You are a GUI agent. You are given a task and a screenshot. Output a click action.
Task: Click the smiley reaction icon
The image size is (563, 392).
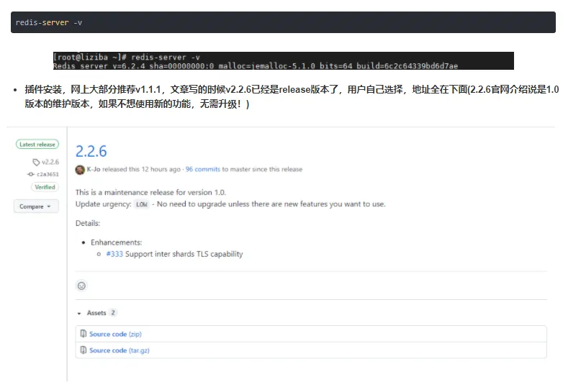81,286
